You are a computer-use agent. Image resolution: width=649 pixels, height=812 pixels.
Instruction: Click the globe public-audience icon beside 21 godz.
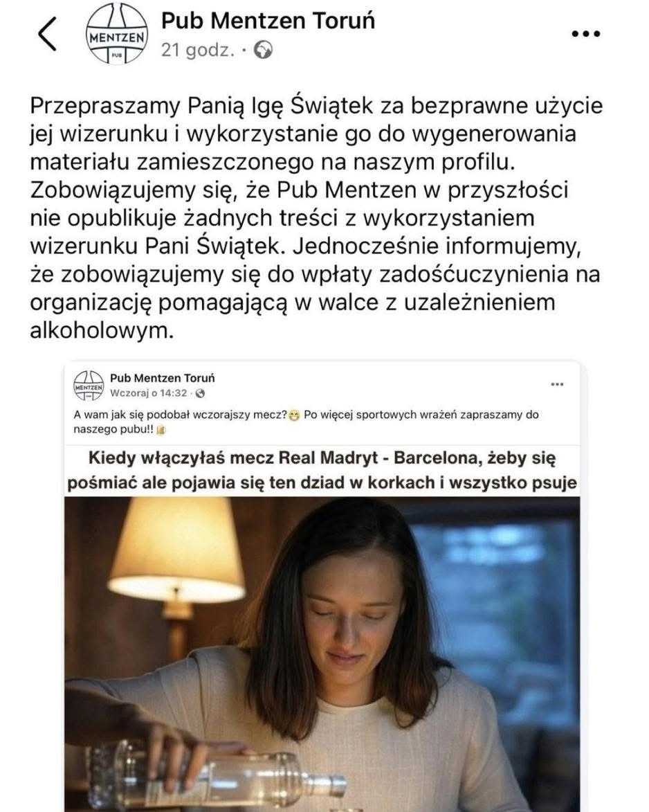(x=264, y=51)
